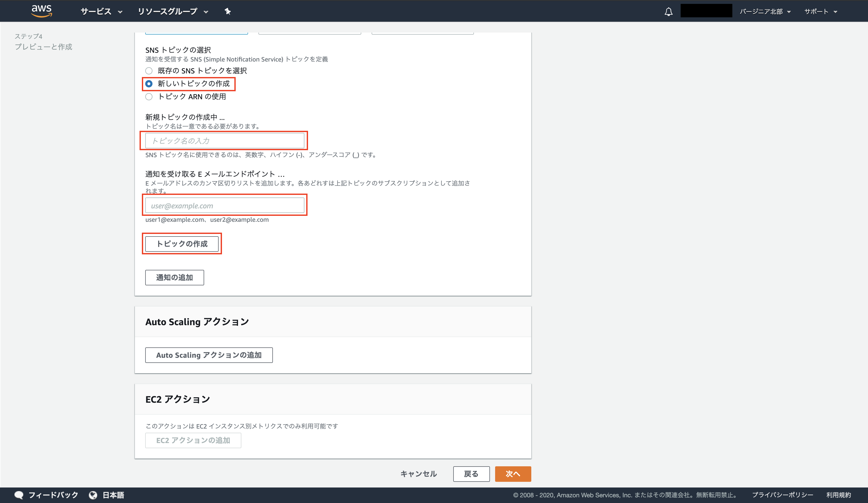Click the email endpoint input field
Image resolution: width=868 pixels, height=503 pixels.
coord(225,206)
